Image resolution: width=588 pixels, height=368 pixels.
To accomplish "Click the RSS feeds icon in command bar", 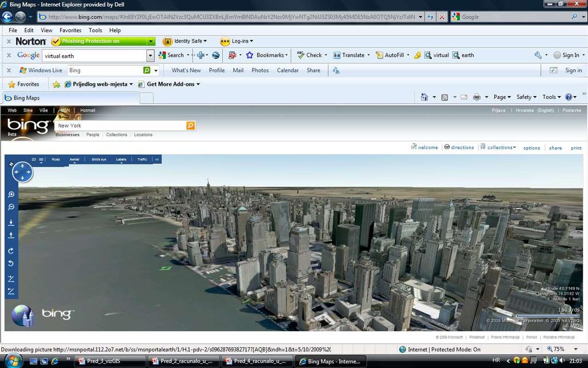I will point(445,97).
